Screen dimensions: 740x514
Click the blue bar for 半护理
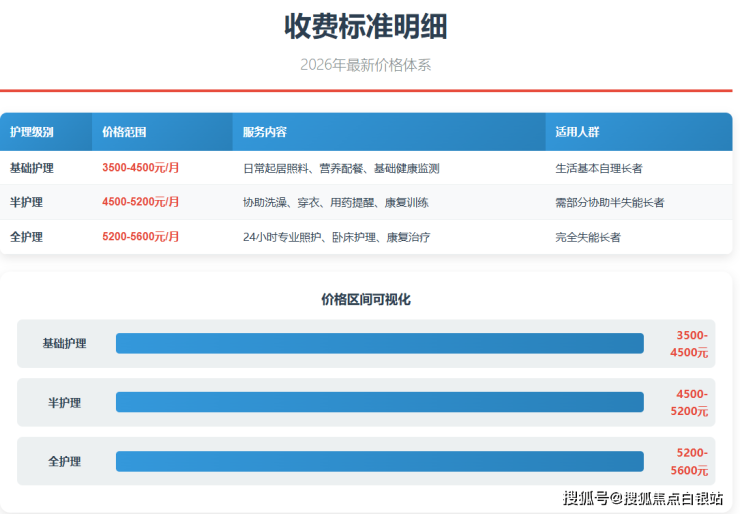point(379,402)
